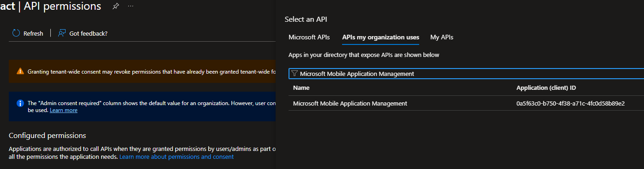Click the warning triangle icon
The width and height of the screenshot is (644, 169).
[20, 71]
